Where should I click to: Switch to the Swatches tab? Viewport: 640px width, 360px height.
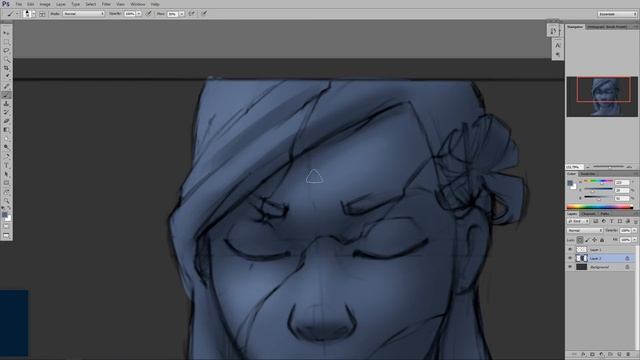pyautogui.click(x=588, y=174)
